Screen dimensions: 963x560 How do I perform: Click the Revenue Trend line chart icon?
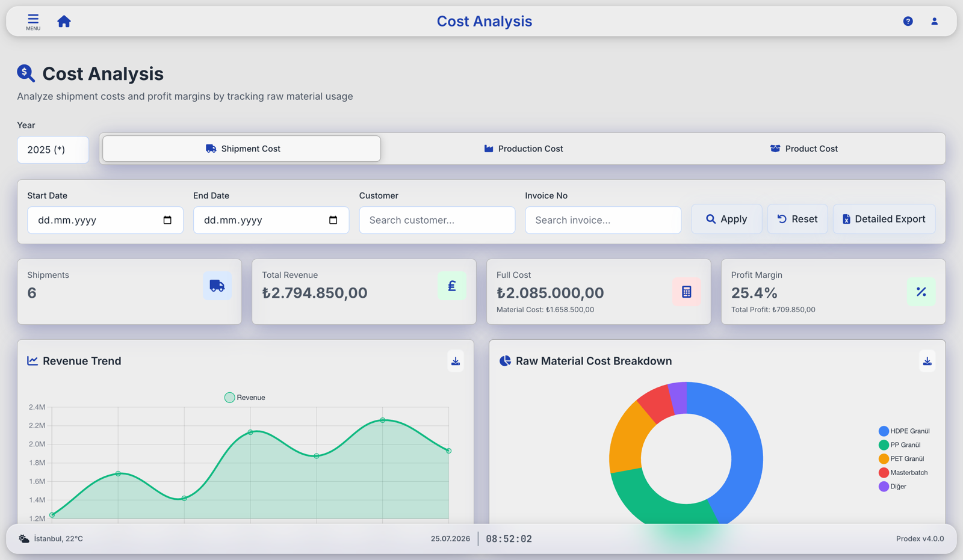(33, 361)
